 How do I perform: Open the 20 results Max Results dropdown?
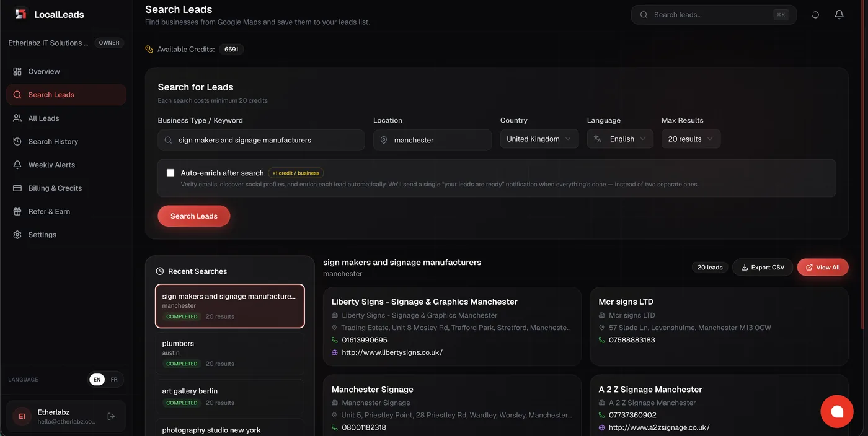point(691,139)
